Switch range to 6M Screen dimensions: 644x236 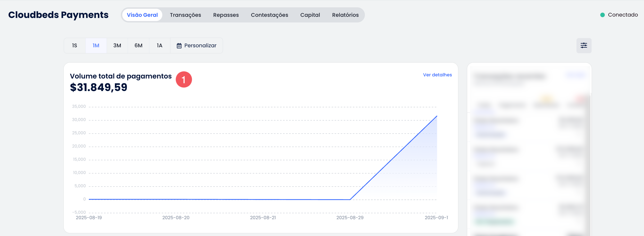pyautogui.click(x=138, y=46)
